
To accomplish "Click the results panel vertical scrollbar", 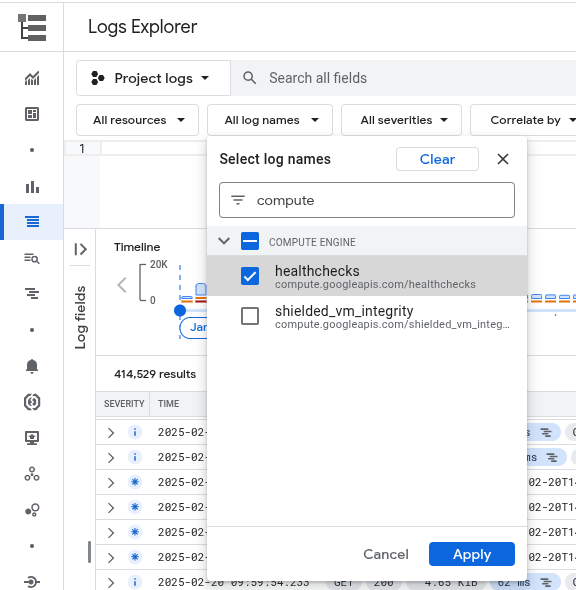I will point(89,552).
